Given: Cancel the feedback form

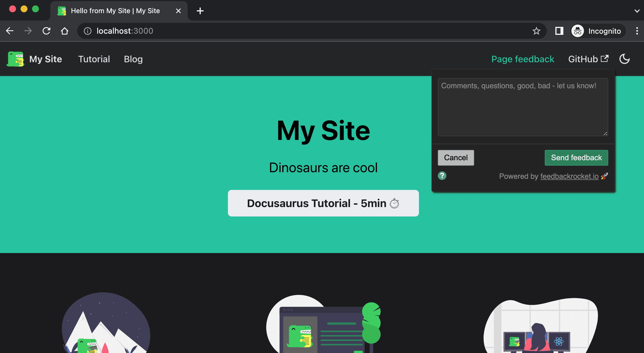Looking at the screenshot, I should click(x=456, y=158).
